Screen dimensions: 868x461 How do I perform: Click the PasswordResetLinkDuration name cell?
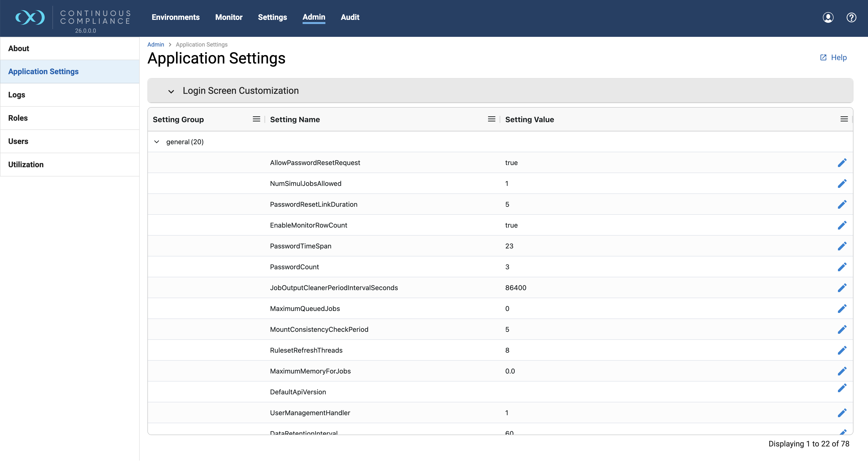(x=313, y=204)
